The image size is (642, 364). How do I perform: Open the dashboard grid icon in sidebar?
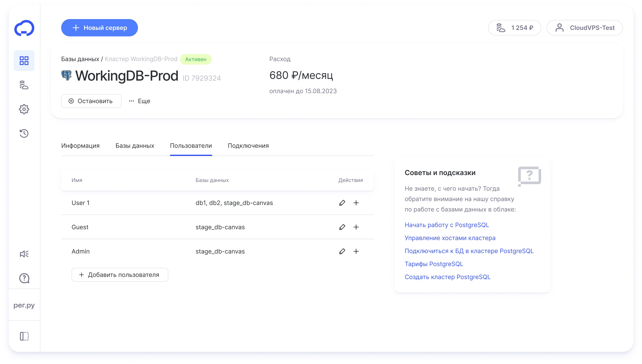tap(24, 60)
